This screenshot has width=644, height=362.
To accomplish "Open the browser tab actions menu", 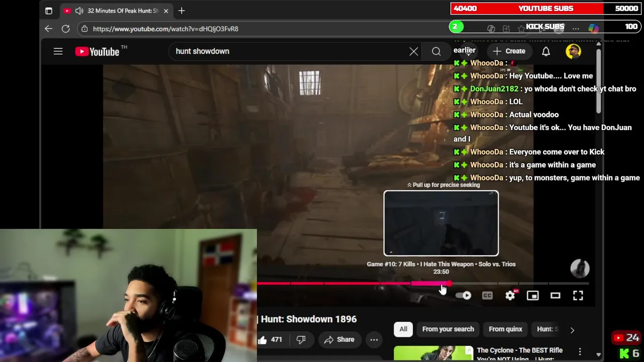I will [48, 11].
